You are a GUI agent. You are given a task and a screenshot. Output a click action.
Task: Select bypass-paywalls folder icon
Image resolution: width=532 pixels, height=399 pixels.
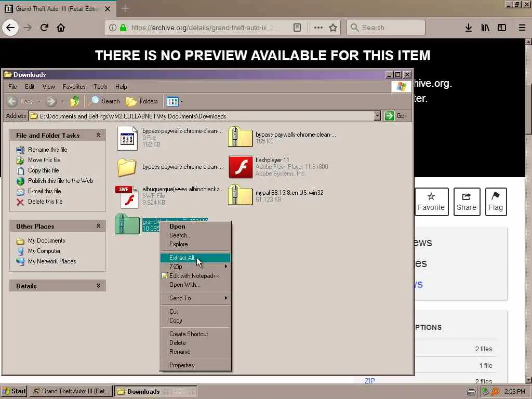click(x=127, y=167)
